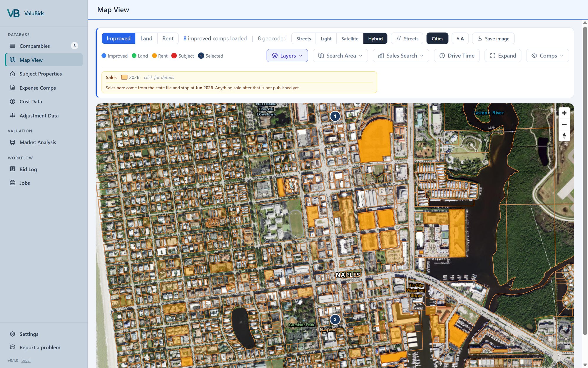Click the blue Improved legend dot
Image resolution: width=588 pixels, height=368 pixels.
tap(104, 56)
